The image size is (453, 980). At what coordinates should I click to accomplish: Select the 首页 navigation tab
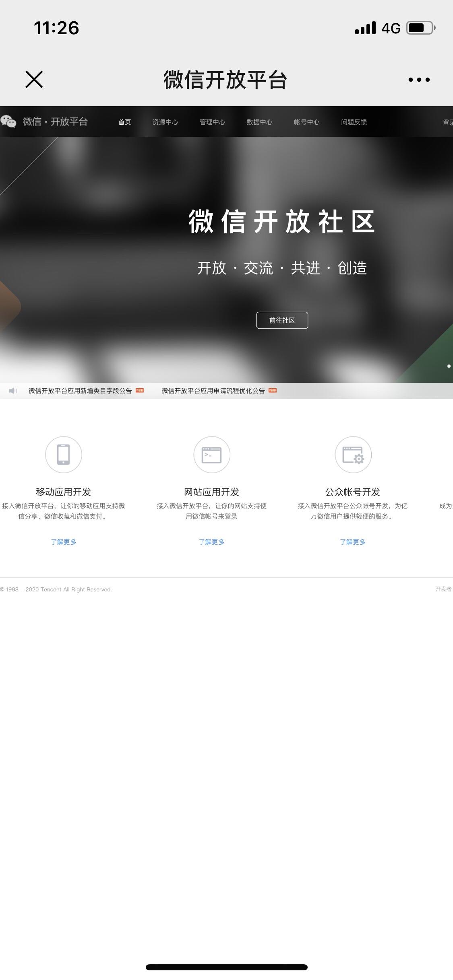pyautogui.click(x=124, y=122)
